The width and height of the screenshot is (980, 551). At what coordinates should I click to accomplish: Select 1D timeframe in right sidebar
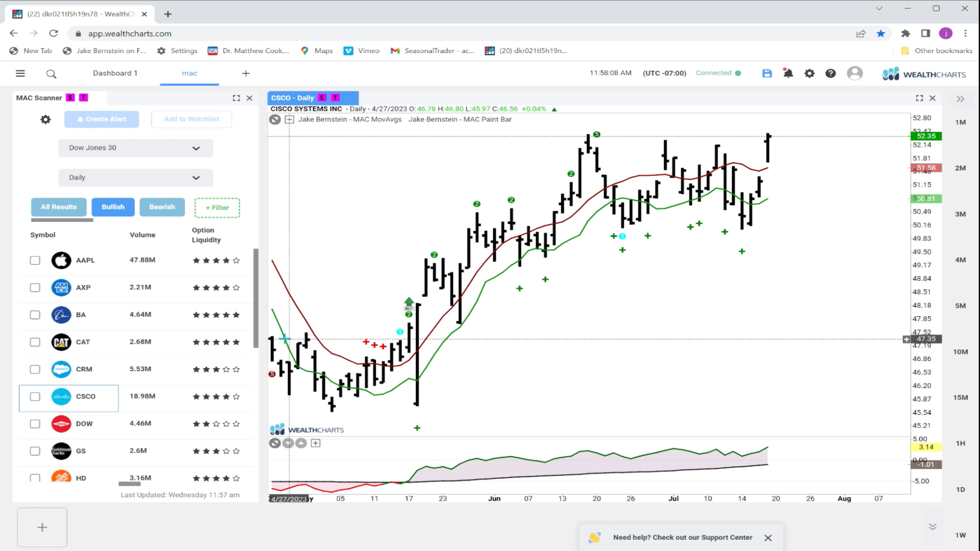click(961, 489)
